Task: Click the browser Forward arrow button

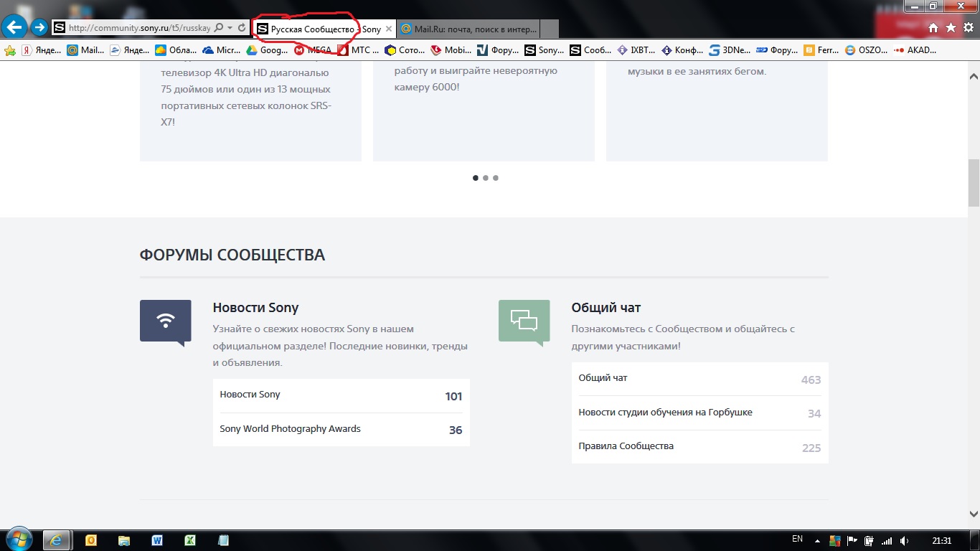Action: pyautogui.click(x=39, y=28)
